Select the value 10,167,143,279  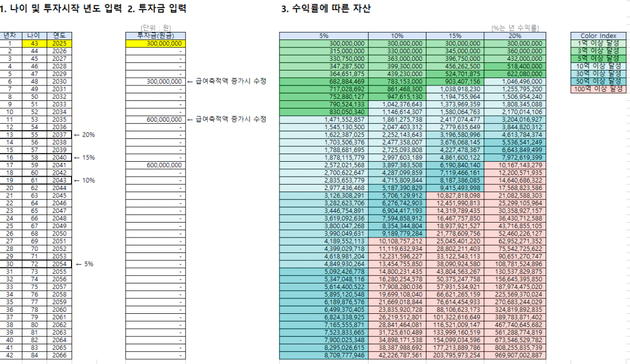tap(515, 165)
